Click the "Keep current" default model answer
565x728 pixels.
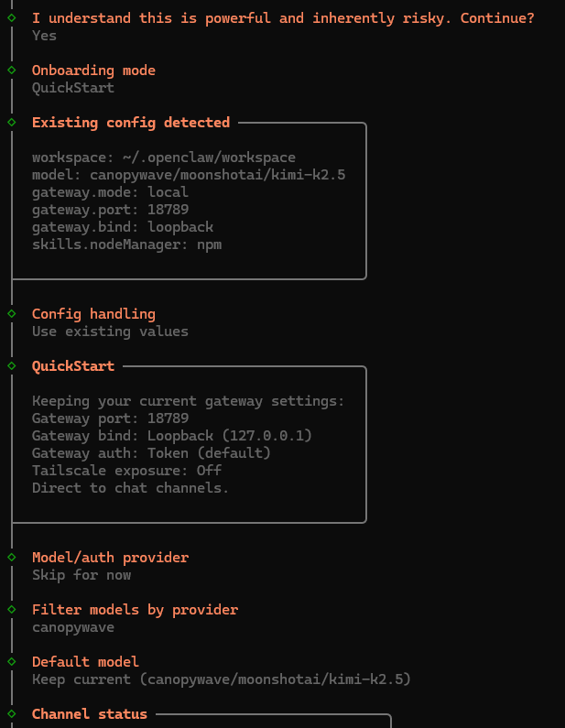coord(222,679)
